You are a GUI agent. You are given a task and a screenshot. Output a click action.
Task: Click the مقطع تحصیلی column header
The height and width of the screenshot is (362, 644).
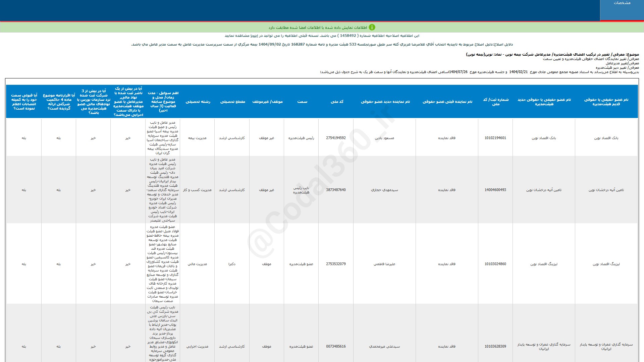pos(232,102)
